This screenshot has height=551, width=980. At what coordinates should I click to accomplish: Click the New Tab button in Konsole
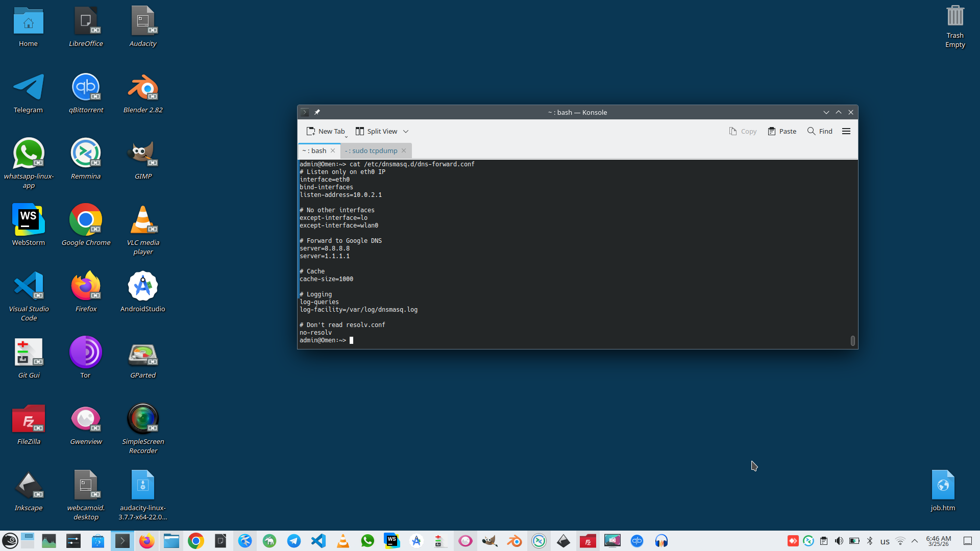tap(326, 131)
